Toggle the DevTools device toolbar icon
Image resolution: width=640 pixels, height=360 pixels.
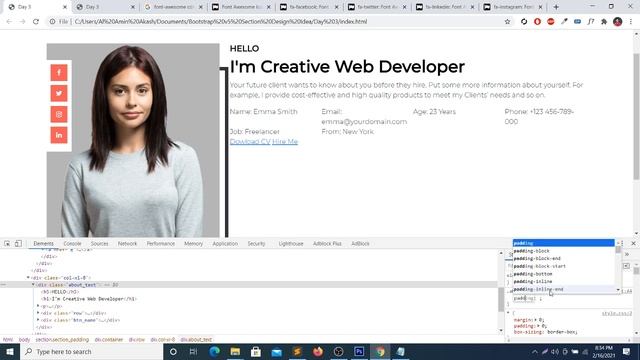(18, 244)
